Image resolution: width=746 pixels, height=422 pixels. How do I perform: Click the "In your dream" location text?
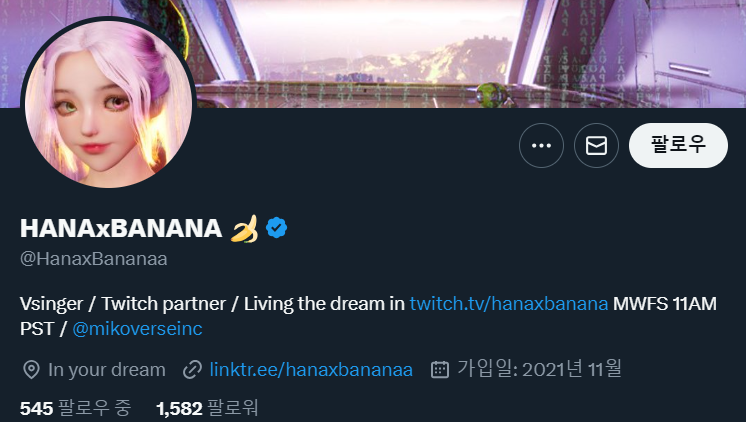pyautogui.click(x=106, y=369)
